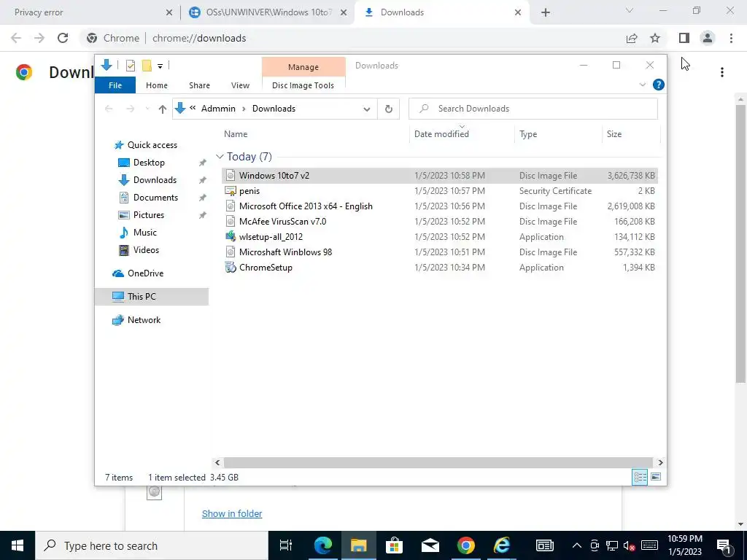The height and width of the screenshot is (560, 747).
Task: Click Chrome page vertical scrollbar
Action: 741,243
